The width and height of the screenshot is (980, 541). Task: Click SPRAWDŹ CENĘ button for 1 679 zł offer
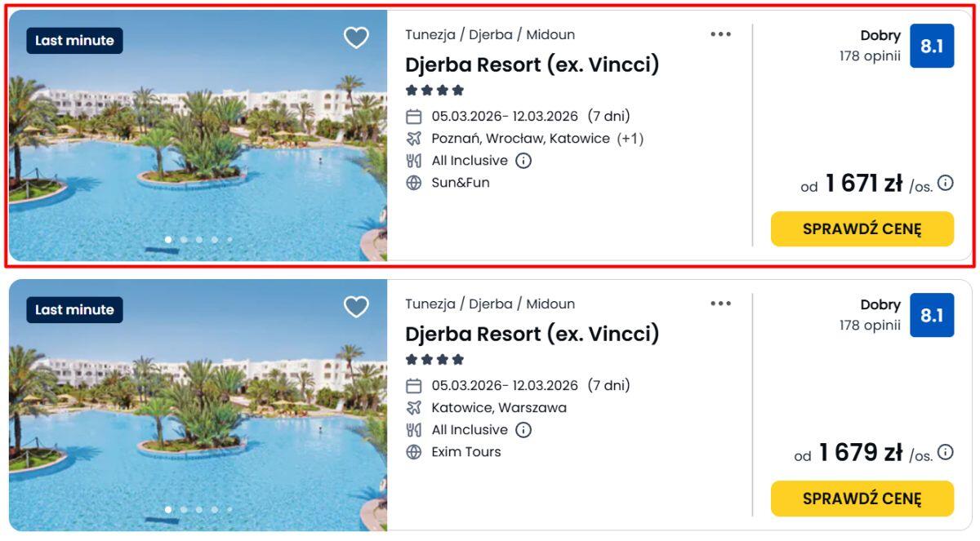[x=862, y=499]
